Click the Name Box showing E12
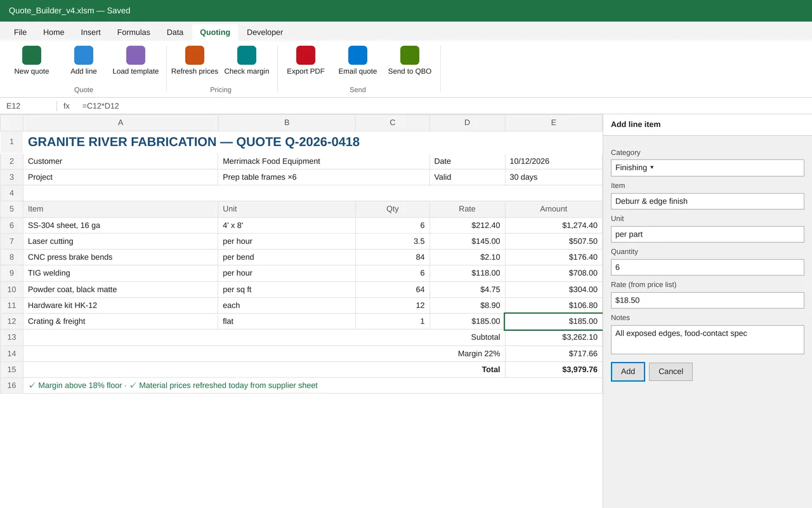812x508 pixels. 29,106
